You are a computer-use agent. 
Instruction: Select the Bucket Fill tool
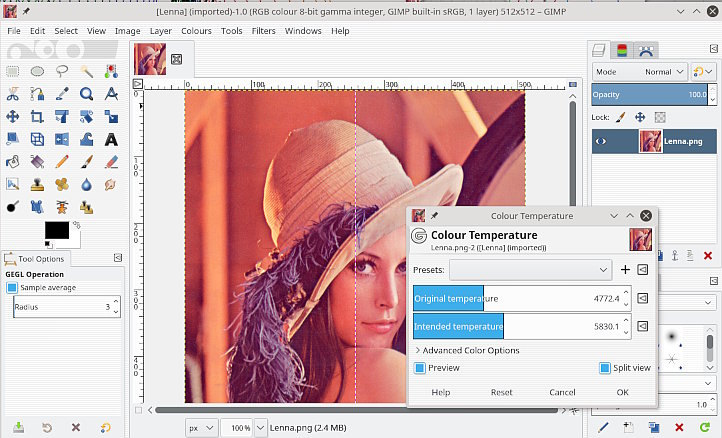(x=12, y=162)
